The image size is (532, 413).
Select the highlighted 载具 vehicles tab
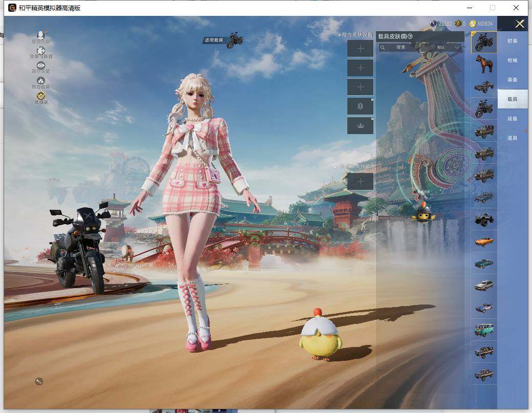[513, 99]
